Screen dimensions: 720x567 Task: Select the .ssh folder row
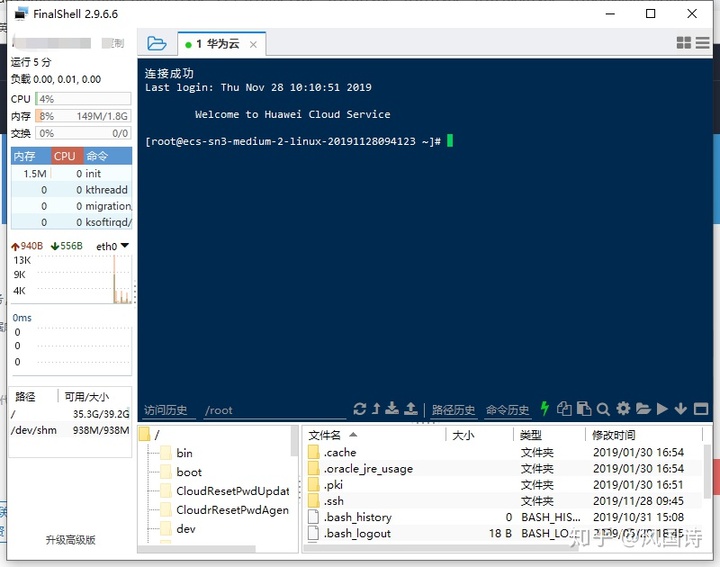coord(503,500)
